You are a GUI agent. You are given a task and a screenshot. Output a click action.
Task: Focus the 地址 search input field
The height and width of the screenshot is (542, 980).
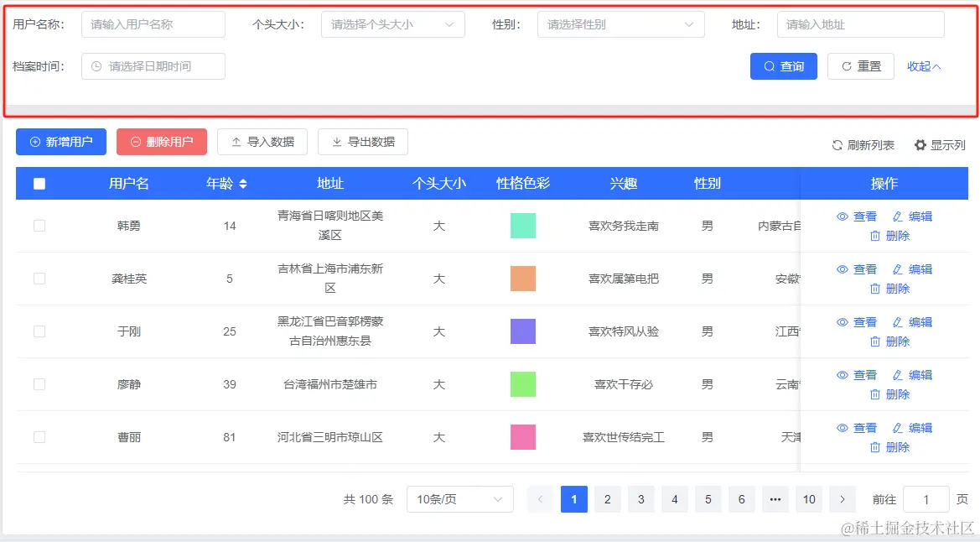point(861,24)
